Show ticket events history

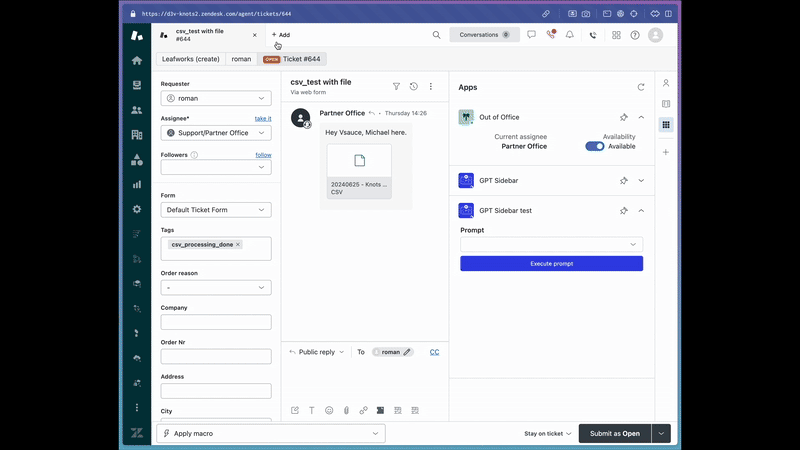pyautogui.click(x=413, y=87)
